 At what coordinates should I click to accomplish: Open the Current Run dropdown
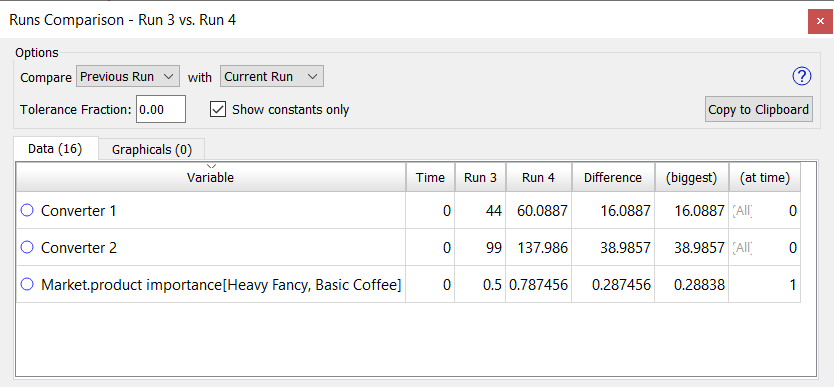[272, 77]
